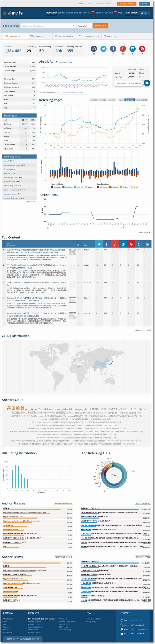Image resolution: width=155 pixels, height=644 pixels.
Task: Open the EN language dropdown
Action: (145, 13)
